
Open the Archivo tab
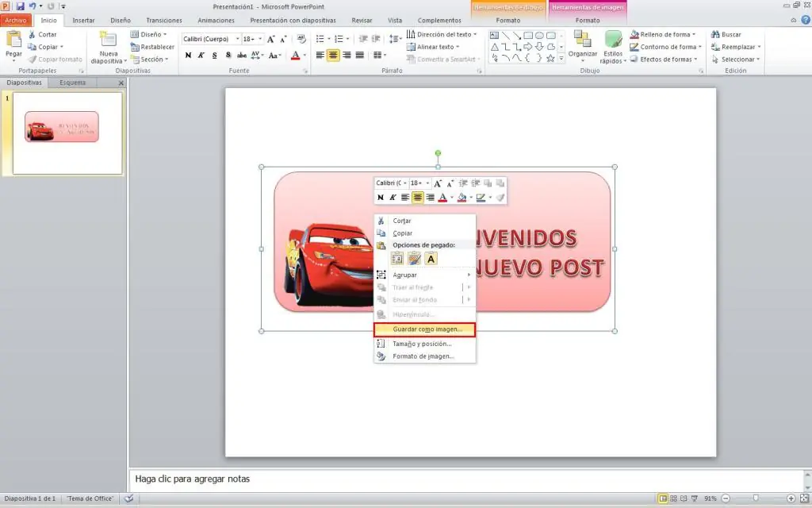click(x=16, y=20)
